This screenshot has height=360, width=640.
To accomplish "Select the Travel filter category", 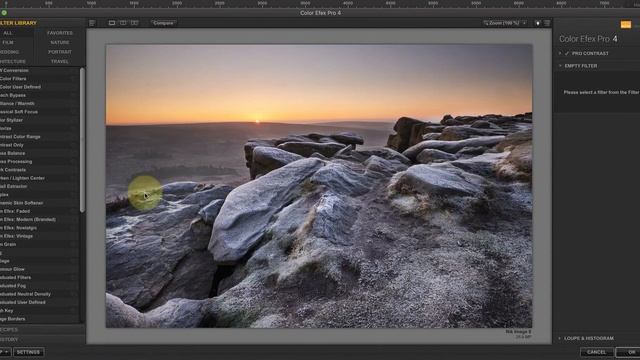I will [x=60, y=62].
